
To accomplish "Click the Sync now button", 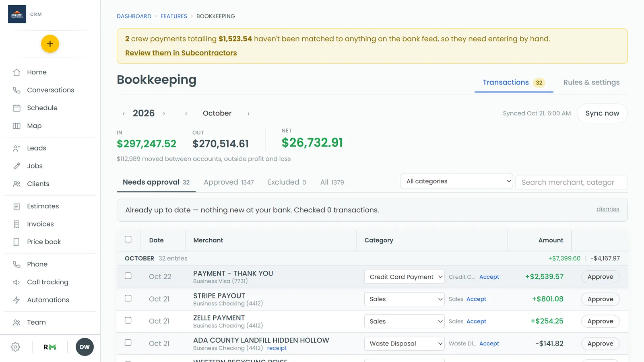I will [x=602, y=113].
